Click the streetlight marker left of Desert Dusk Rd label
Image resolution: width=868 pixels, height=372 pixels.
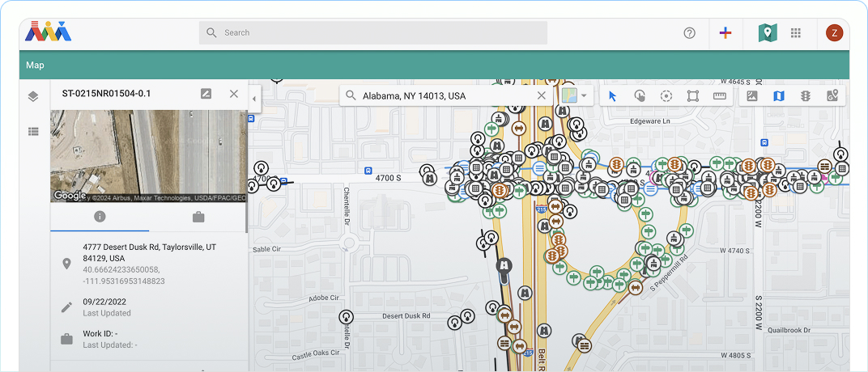346,317
